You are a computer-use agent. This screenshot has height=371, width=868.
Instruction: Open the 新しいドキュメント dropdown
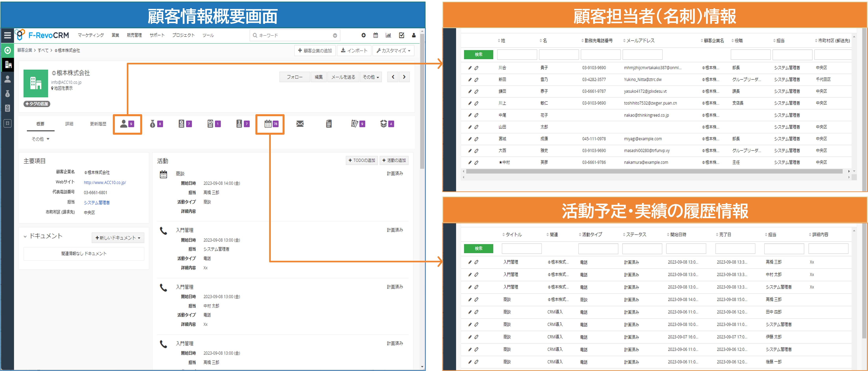[118, 238]
